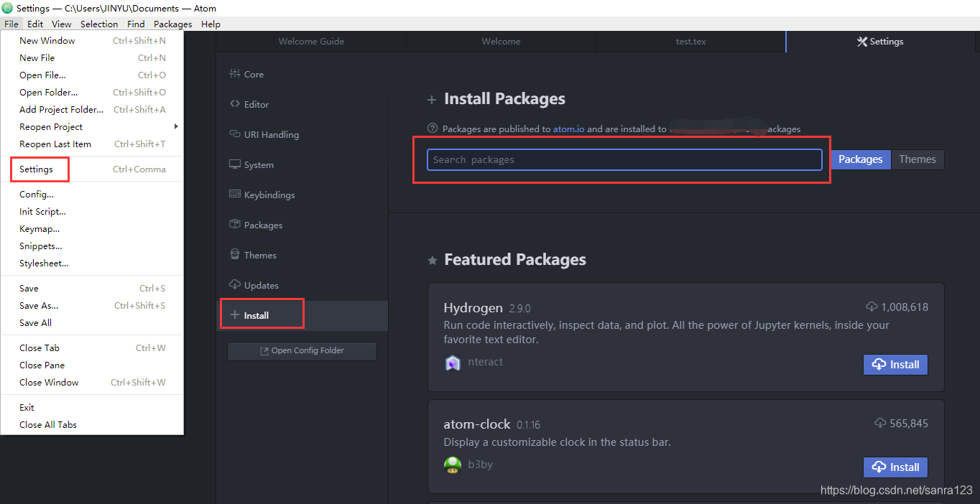Open the View menu
Screen dimensions: 980x504
coord(62,24)
